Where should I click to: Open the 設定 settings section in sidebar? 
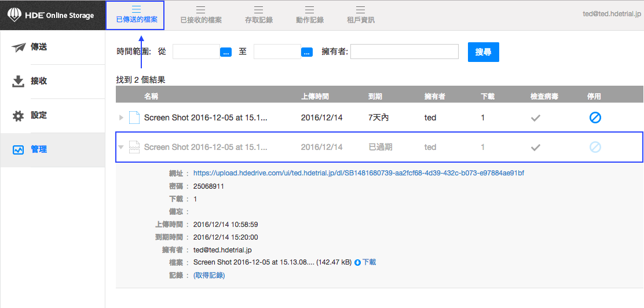click(x=53, y=115)
